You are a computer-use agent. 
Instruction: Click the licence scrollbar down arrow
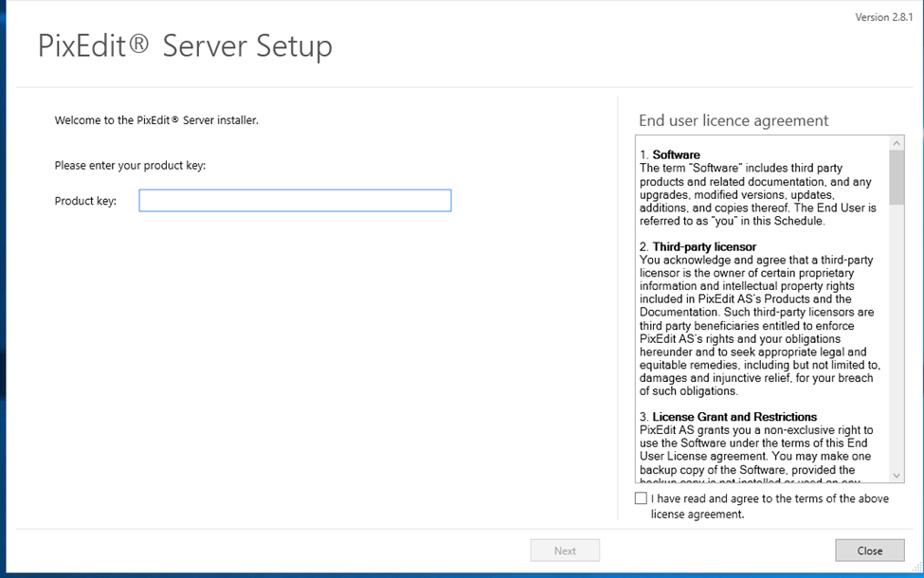pyautogui.click(x=897, y=476)
